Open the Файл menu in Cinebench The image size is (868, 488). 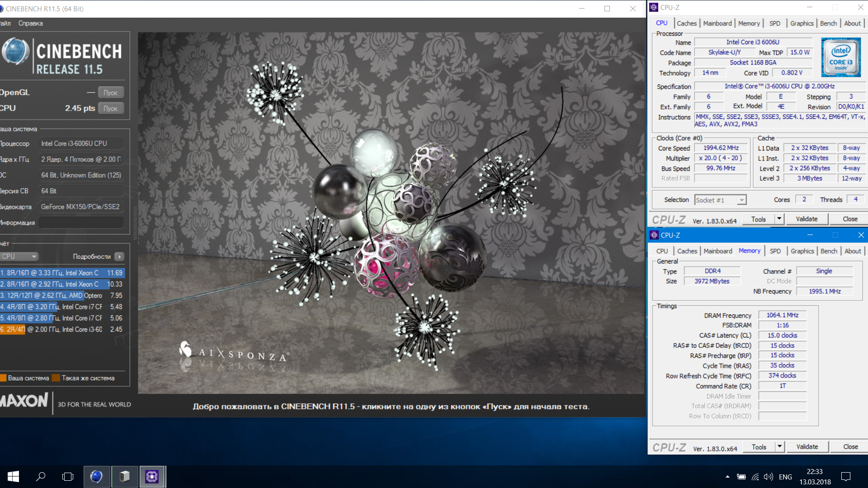tap(5, 23)
